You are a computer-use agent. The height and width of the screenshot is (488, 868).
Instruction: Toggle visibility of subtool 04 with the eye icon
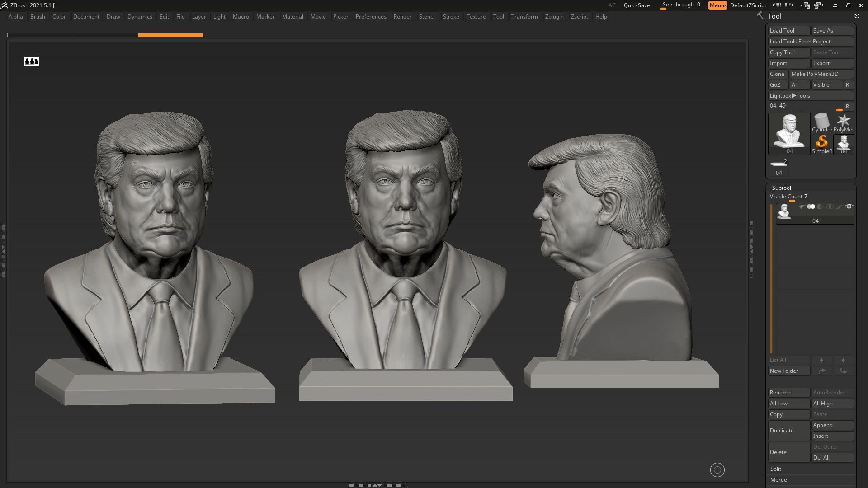849,206
